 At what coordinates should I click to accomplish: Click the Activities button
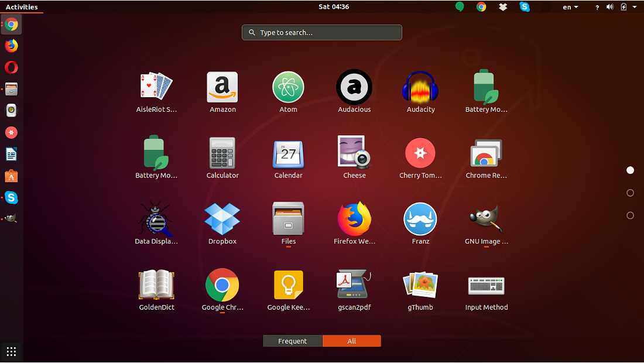tap(21, 7)
